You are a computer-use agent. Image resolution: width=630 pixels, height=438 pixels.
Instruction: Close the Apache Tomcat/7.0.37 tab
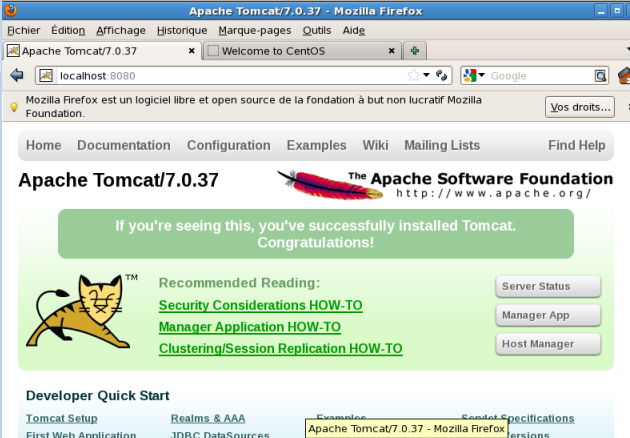click(x=192, y=50)
